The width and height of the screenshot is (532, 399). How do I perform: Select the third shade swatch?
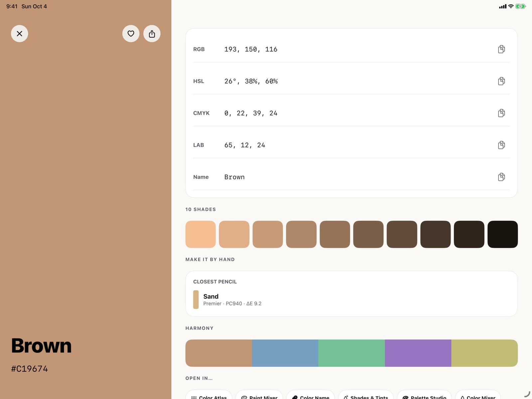point(268,234)
